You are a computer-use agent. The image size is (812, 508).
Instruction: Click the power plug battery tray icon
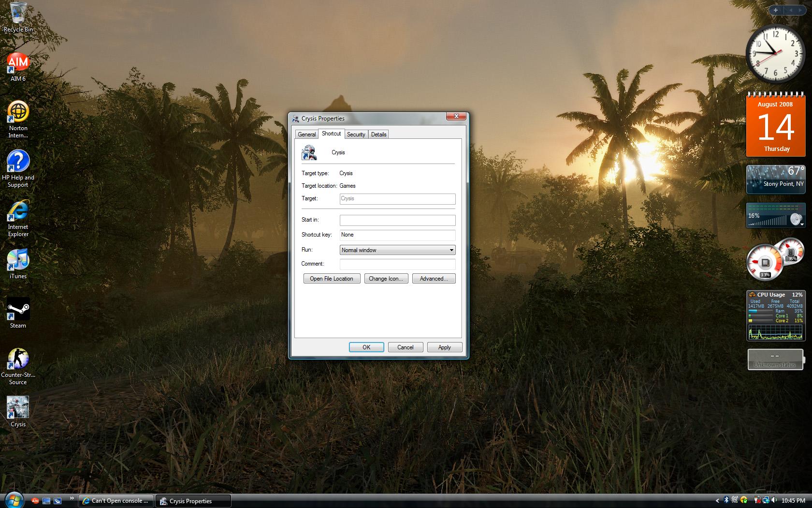(x=757, y=500)
